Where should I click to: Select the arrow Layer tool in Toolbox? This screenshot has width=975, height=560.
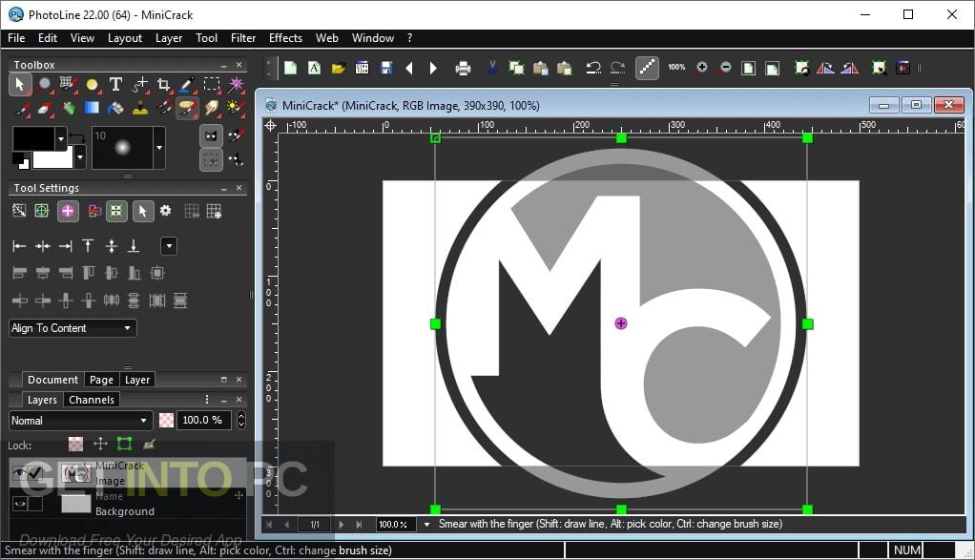coord(20,84)
